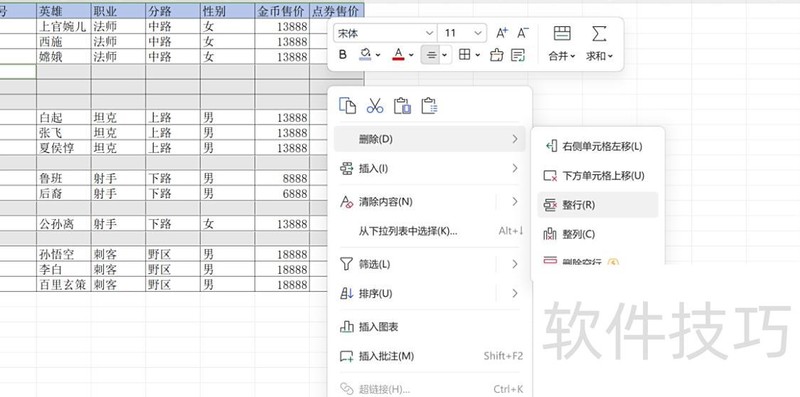Choose 清除内容(N) menu entry
Viewport: 800px width, 397px height.
tap(430, 202)
